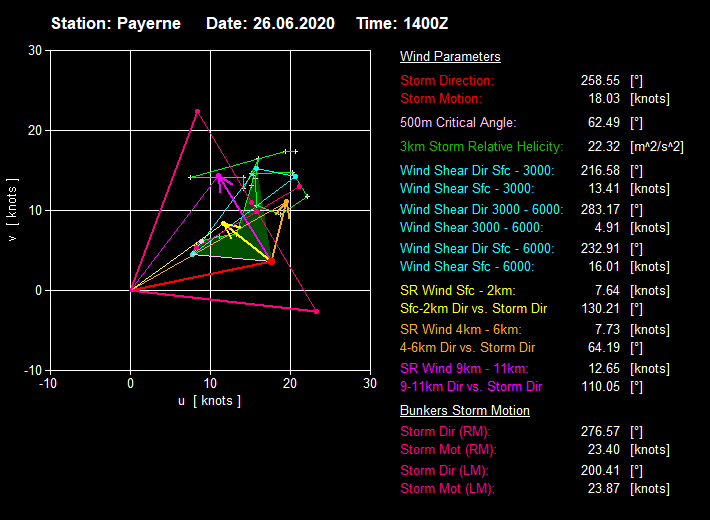Click the Date: 26.06.2020 text
Viewport: 710px width, 520px height.
pos(270,23)
